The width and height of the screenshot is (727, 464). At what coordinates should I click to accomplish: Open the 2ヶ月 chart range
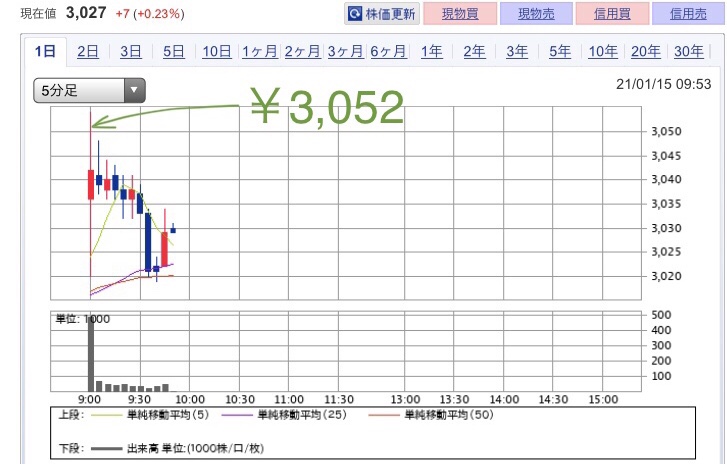(x=302, y=51)
